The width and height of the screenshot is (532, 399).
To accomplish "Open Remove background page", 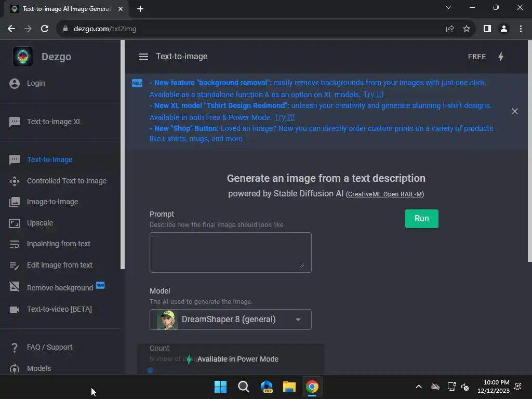I will pos(60,288).
